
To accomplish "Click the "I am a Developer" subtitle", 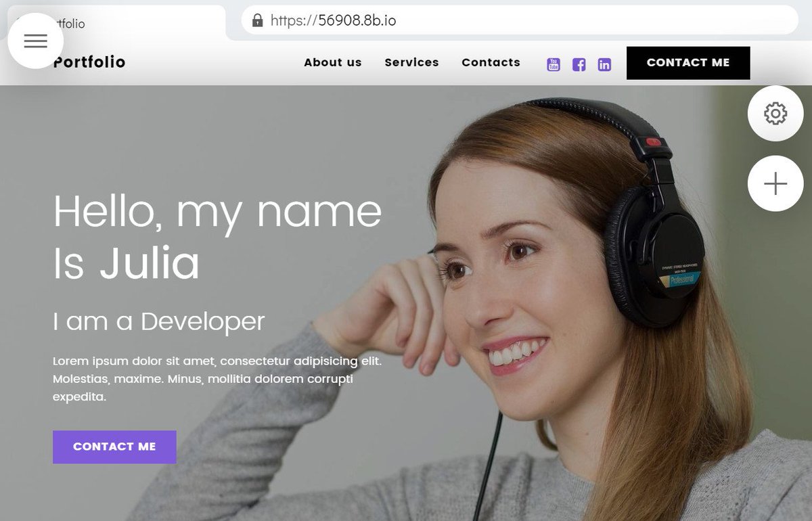I will (x=159, y=322).
